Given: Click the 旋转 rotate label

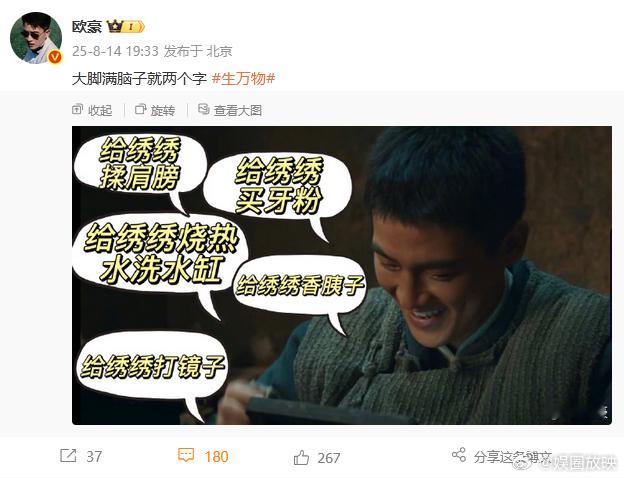Looking at the screenshot, I should point(163,110).
